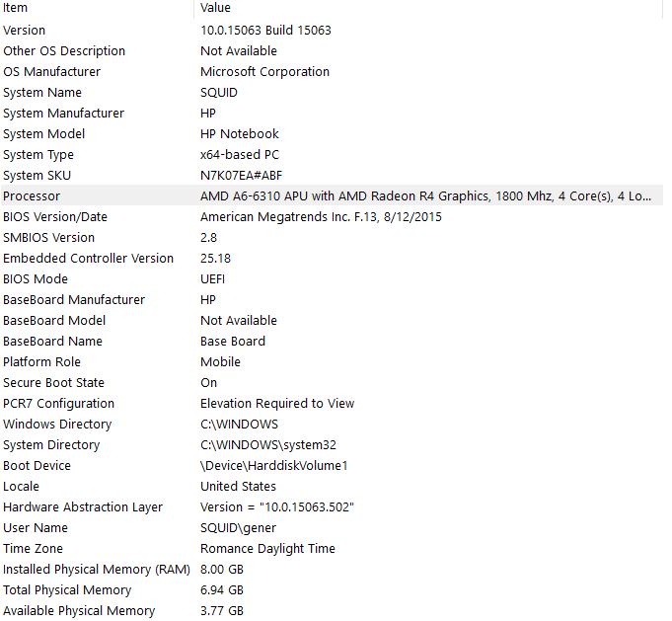Click the UEFI value
This screenshot has height=621, width=672.
[212, 279]
